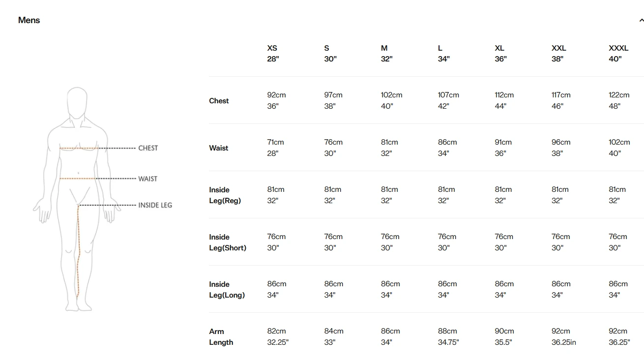
Task: Click the Waist row label
Action: click(x=218, y=148)
